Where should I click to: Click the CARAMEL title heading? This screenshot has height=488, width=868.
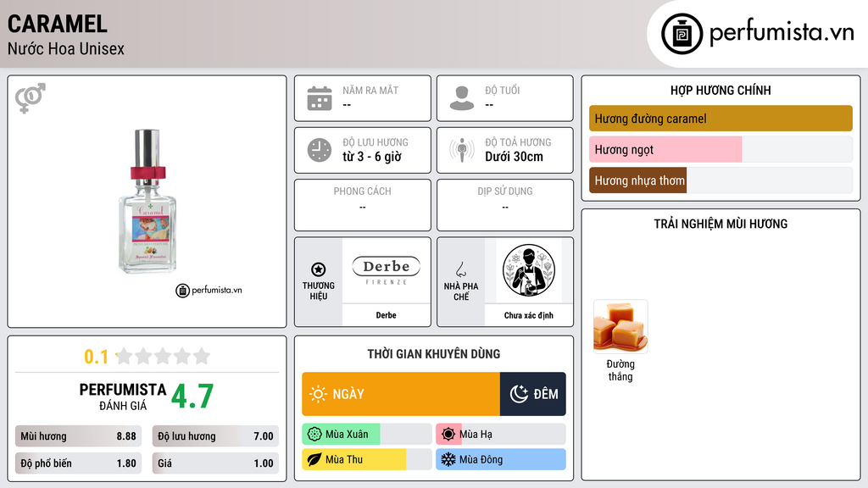click(x=58, y=25)
